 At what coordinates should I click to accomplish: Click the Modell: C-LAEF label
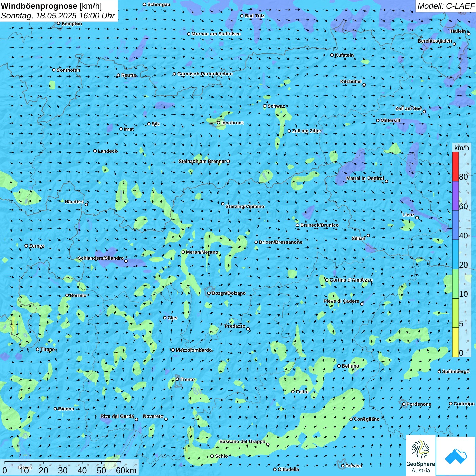[x=446, y=6]
